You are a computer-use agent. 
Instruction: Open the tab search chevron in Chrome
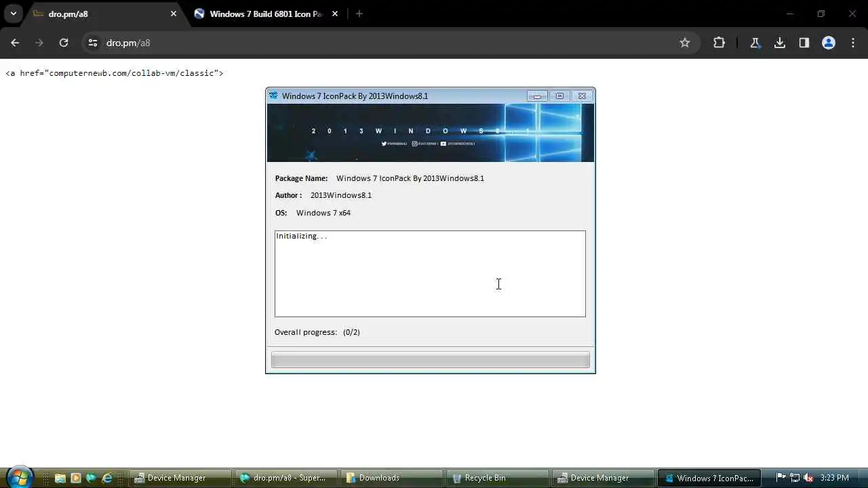click(x=13, y=14)
